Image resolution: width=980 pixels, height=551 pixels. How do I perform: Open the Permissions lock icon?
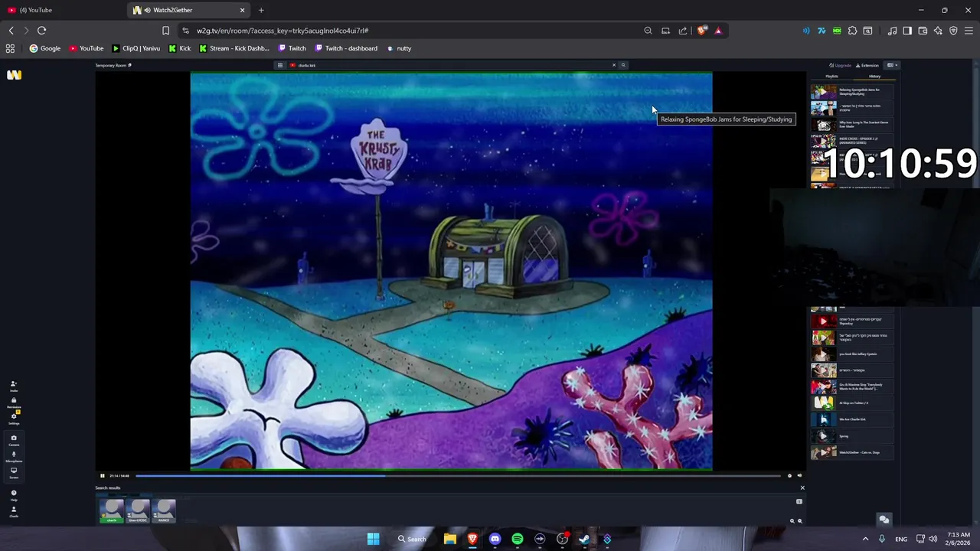point(13,402)
